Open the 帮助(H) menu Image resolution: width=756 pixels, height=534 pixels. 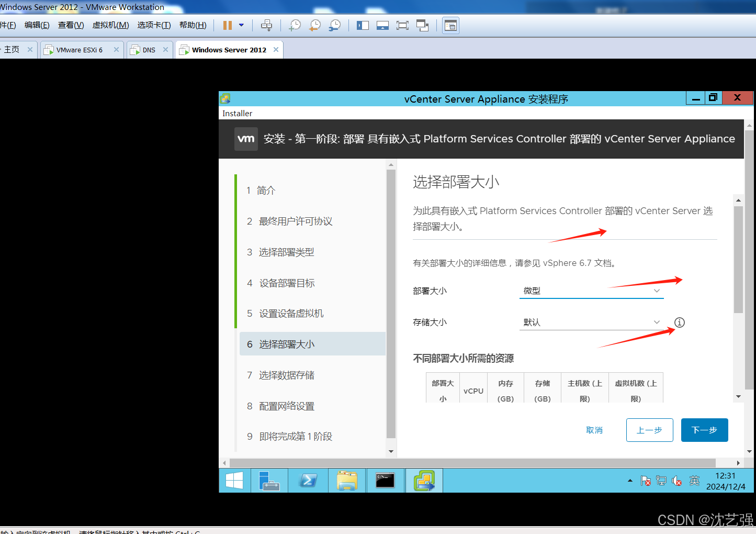click(193, 25)
